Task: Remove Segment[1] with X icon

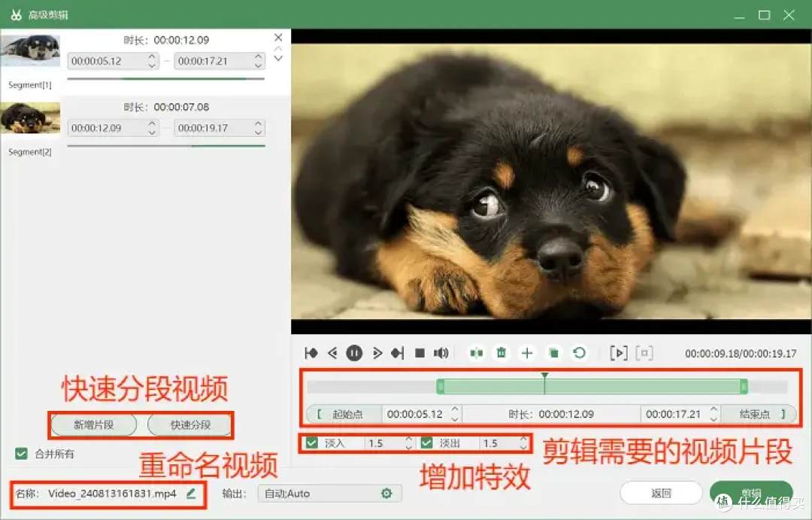Action: coord(278,38)
